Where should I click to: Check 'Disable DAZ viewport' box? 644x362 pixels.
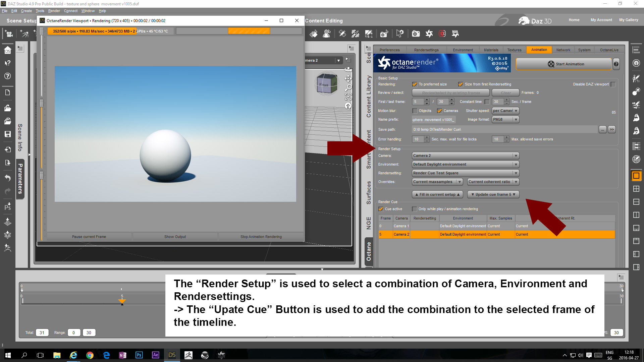point(613,84)
